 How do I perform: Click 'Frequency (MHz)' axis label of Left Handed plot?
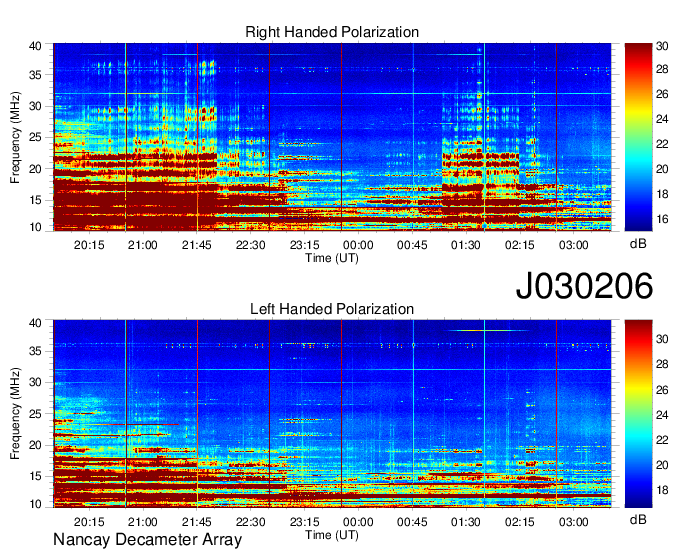(15, 414)
